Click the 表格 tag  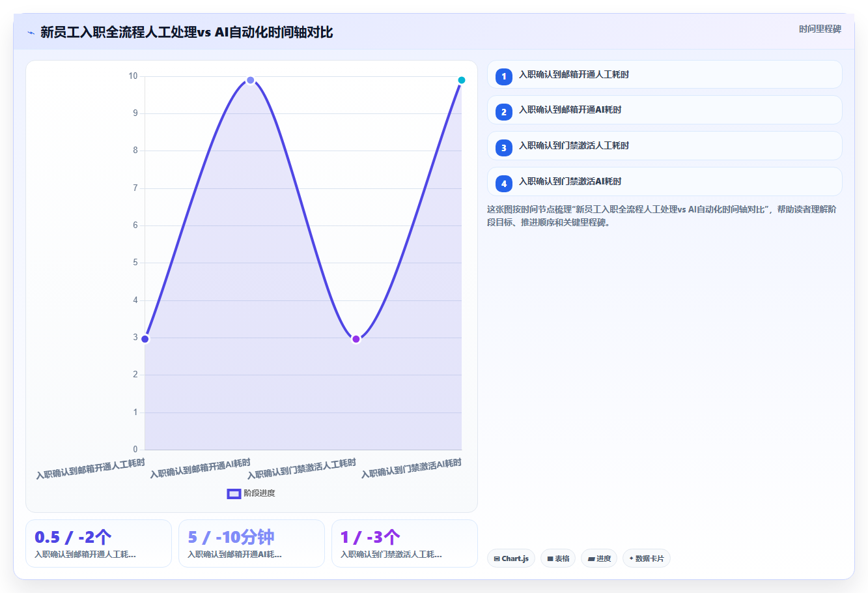click(558, 558)
